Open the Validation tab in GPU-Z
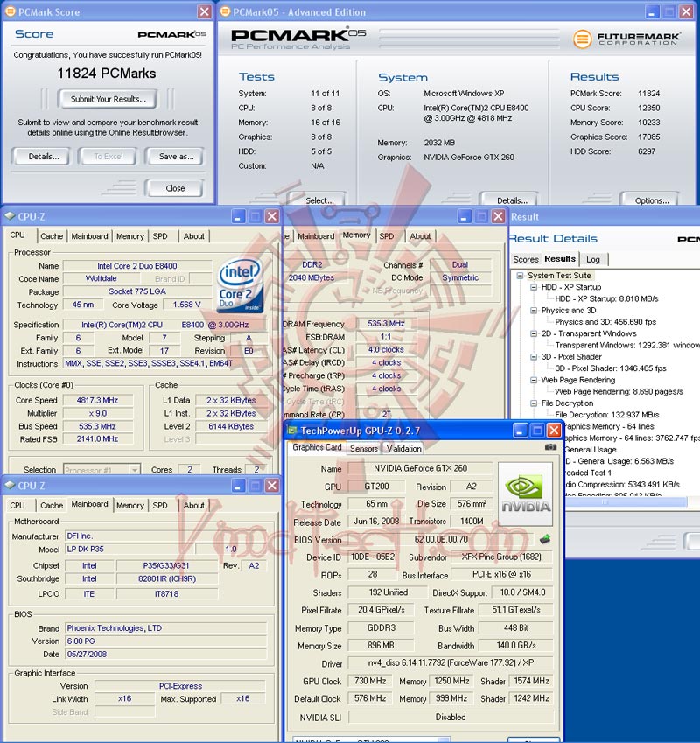The width and height of the screenshot is (700, 743). pos(403,448)
